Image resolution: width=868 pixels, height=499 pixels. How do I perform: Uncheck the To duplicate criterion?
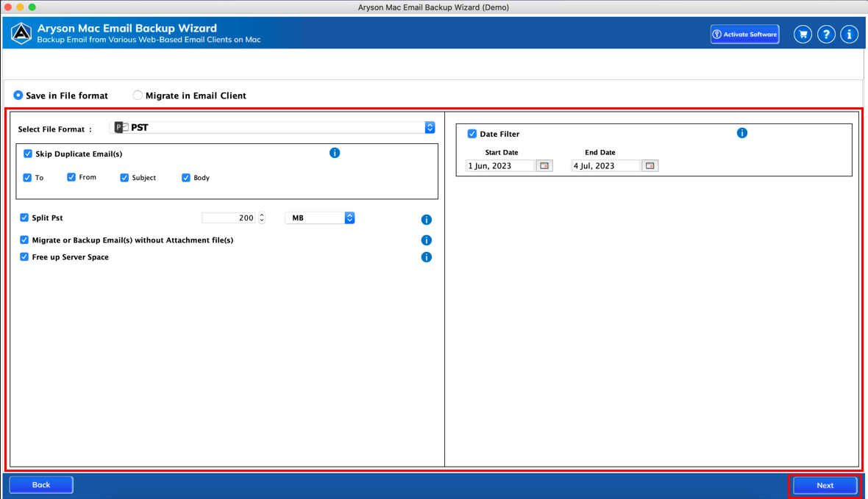tap(27, 178)
